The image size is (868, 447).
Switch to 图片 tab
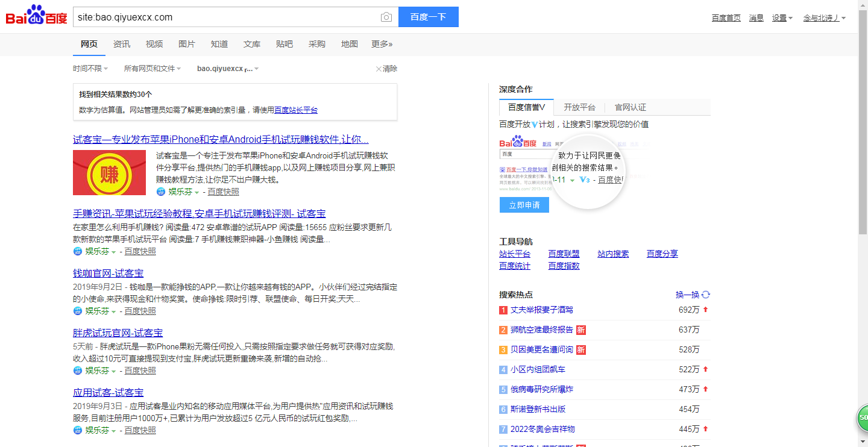click(x=187, y=44)
